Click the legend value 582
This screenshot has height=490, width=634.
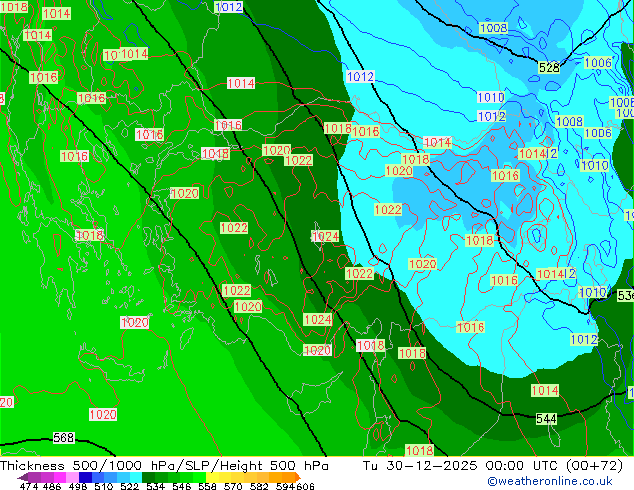[x=259, y=486]
